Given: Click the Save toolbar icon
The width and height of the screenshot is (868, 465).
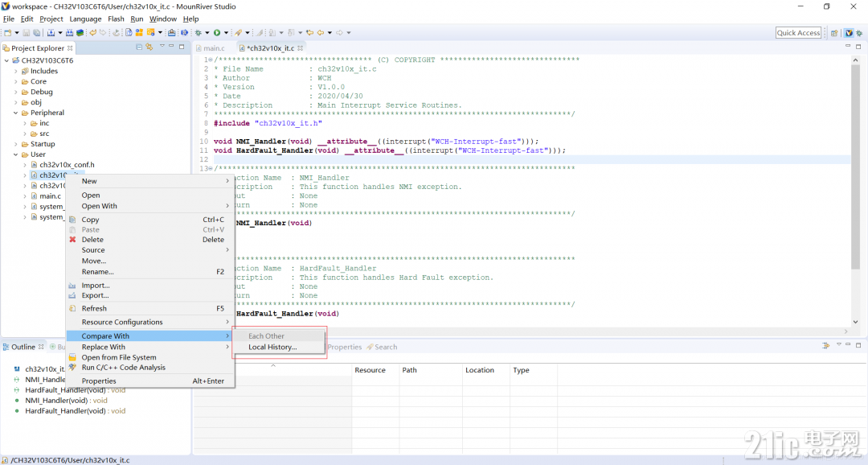Looking at the screenshot, I should tap(26, 33).
